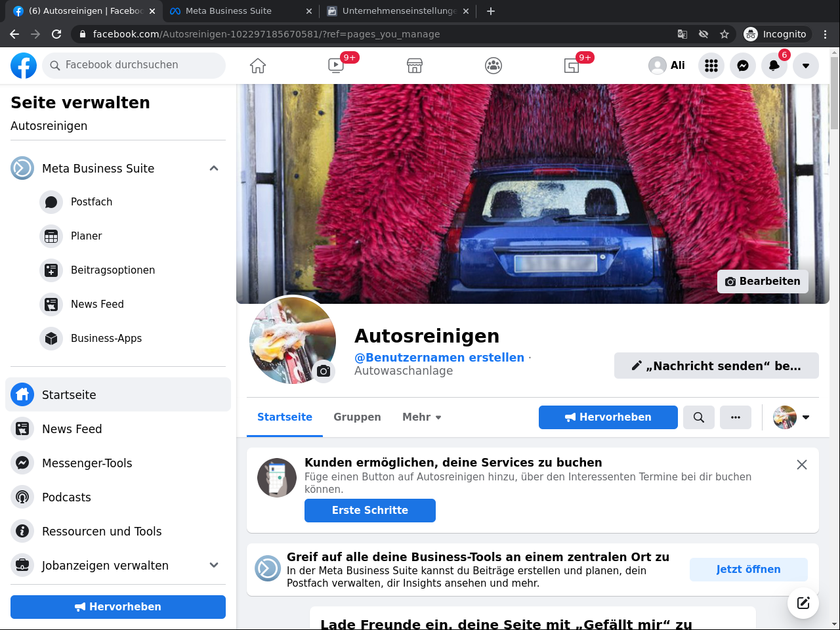Click the 'Erste Schritte' button
This screenshot has height=630, width=840.
click(370, 511)
